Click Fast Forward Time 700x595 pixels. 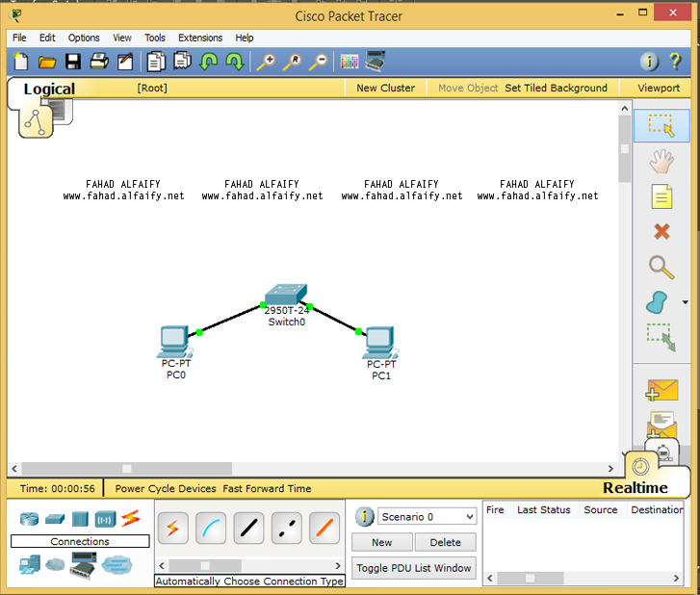tap(267, 488)
